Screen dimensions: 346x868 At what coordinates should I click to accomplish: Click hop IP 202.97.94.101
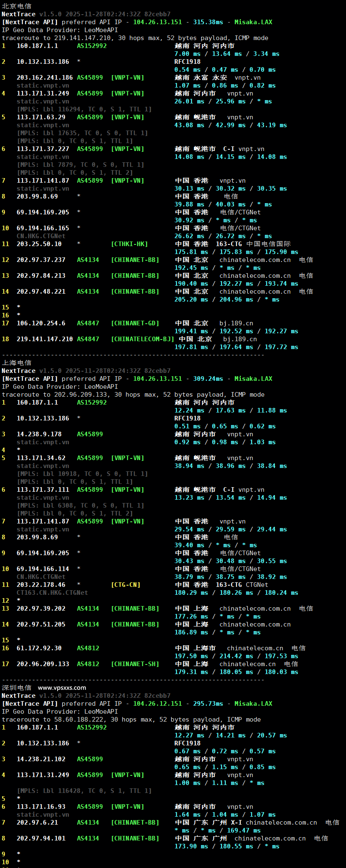(x=41, y=838)
